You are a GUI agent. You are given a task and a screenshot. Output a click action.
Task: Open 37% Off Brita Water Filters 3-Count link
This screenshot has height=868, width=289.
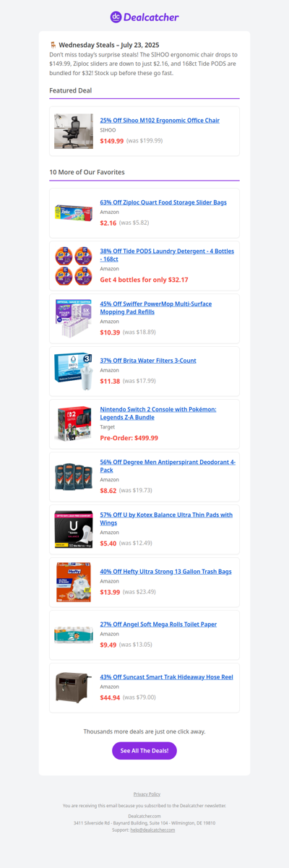[x=148, y=361]
